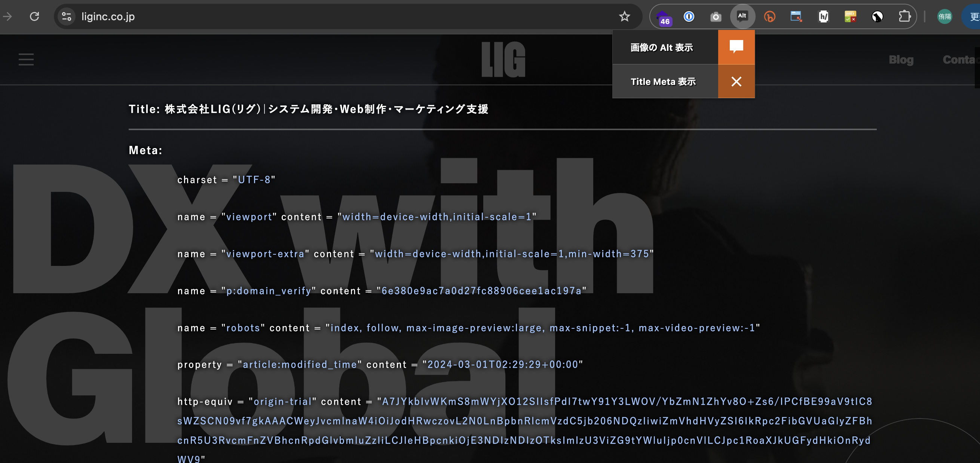Open the h/ headings extension icon
This screenshot has height=463, width=980.
click(x=823, y=16)
